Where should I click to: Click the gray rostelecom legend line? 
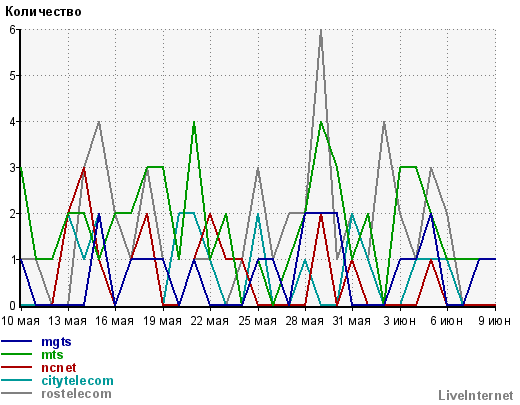(17, 393)
